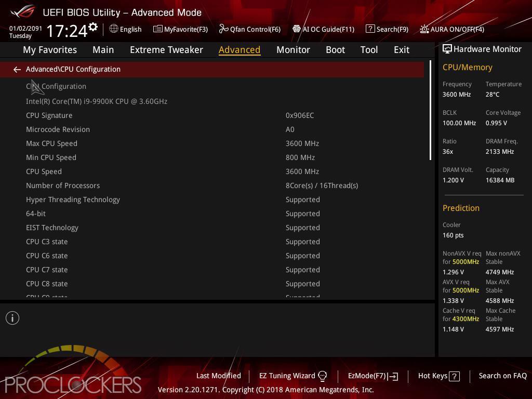The height and width of the screenshot is (399, 532).
Task: Open the My Favorites tab
Action: pos(50,50)
